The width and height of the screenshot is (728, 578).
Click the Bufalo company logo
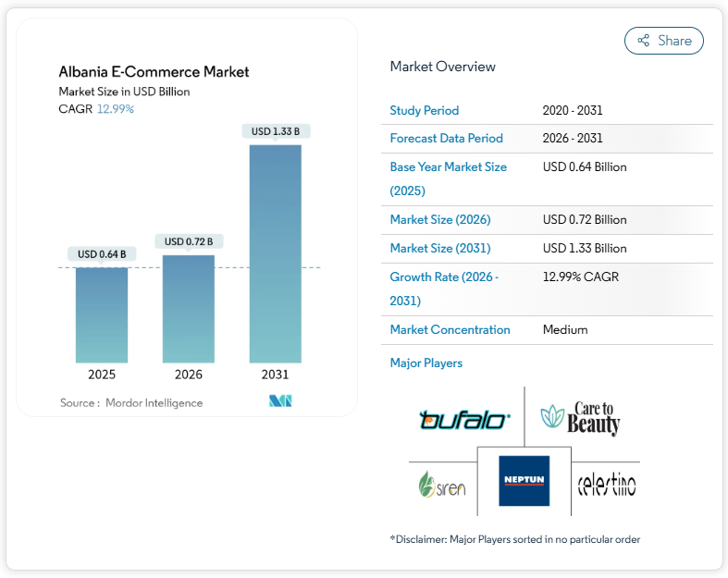(x=463, y=421)
